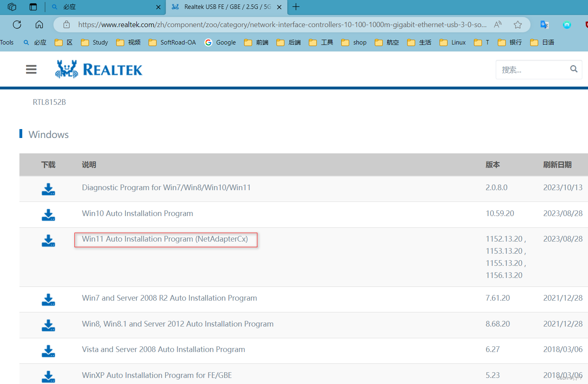Open the Google bookmark
The height and width of the screenshot is (384, 588).
click(x=220, y=42)
